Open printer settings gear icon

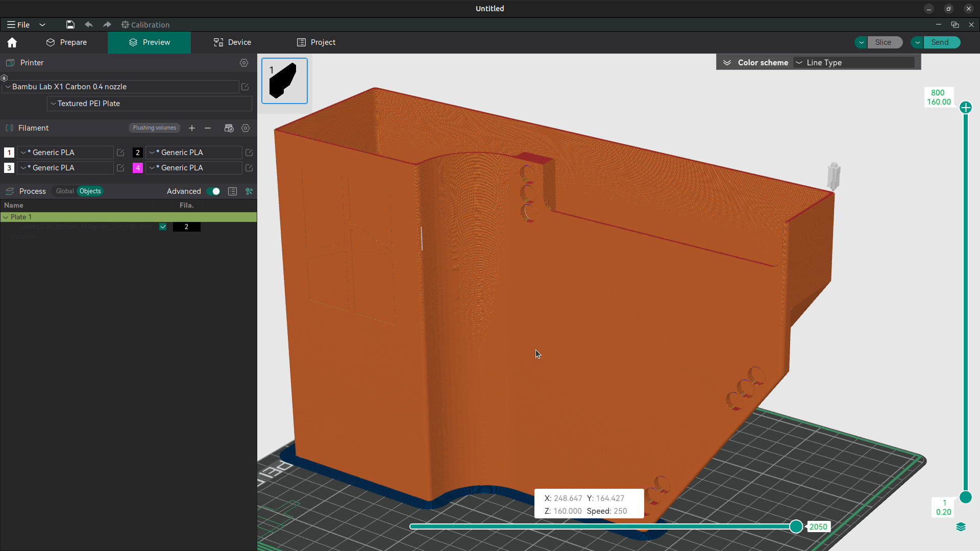244,63
